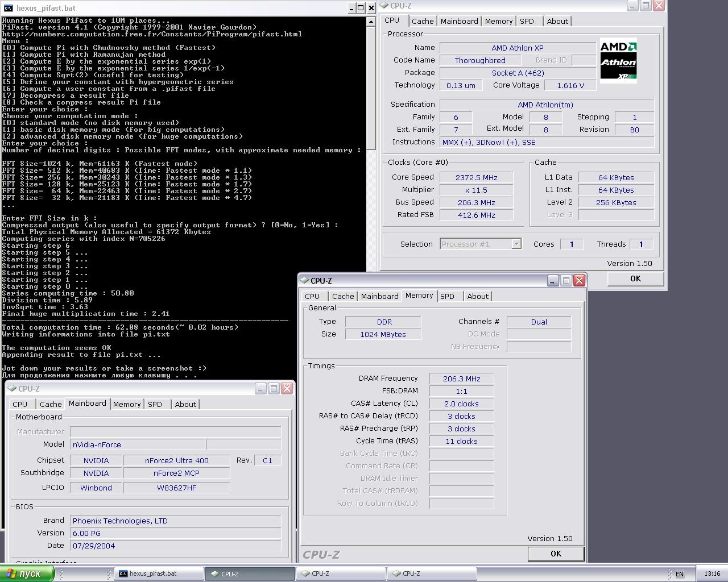Open SPD tab in top CPU-Z window
This screenshot has width=728, height=582.
[x=527, y=21]
